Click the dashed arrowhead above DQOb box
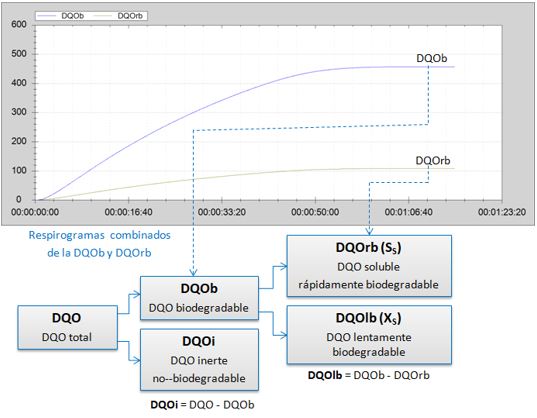 [x=193, y=273]
